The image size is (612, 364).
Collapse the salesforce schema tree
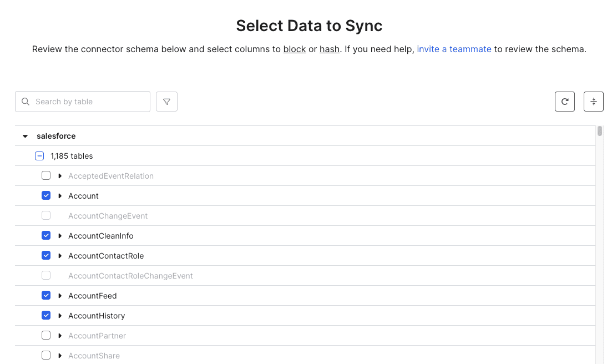tap(25, 136)
